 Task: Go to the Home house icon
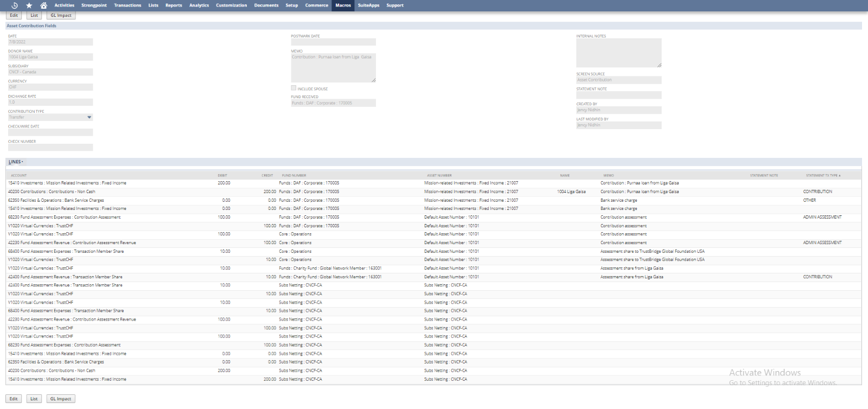tap(44, 5)
